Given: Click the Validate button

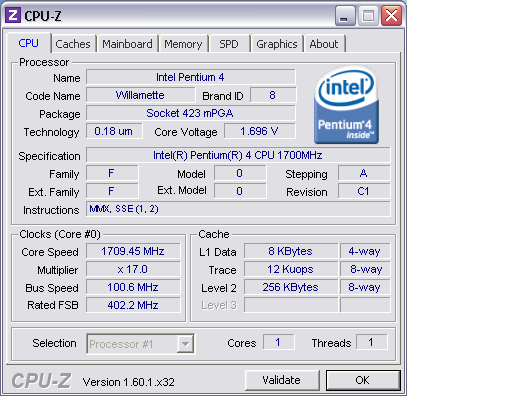Looking at the screenshot, I should (x=282, y=380).
